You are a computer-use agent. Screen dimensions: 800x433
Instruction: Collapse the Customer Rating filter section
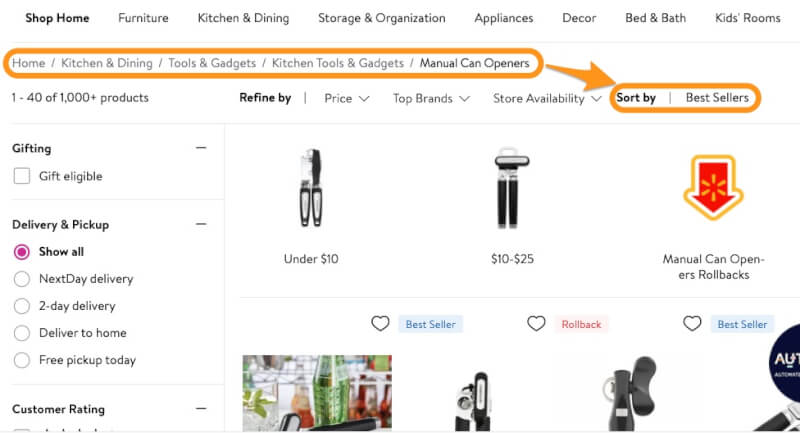coord(201,409)
